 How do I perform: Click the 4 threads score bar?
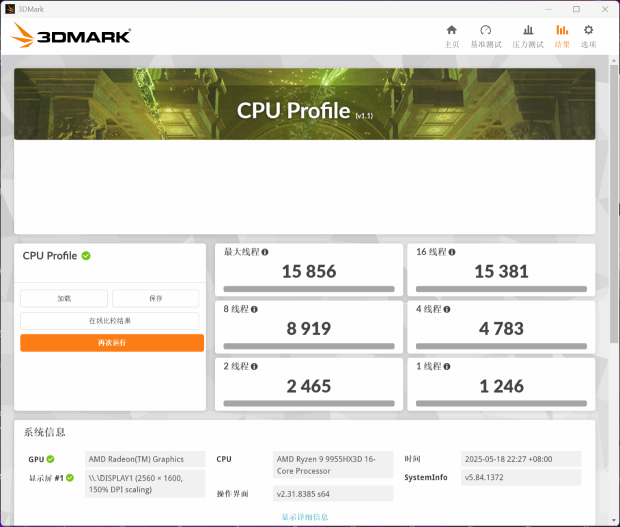501,346
